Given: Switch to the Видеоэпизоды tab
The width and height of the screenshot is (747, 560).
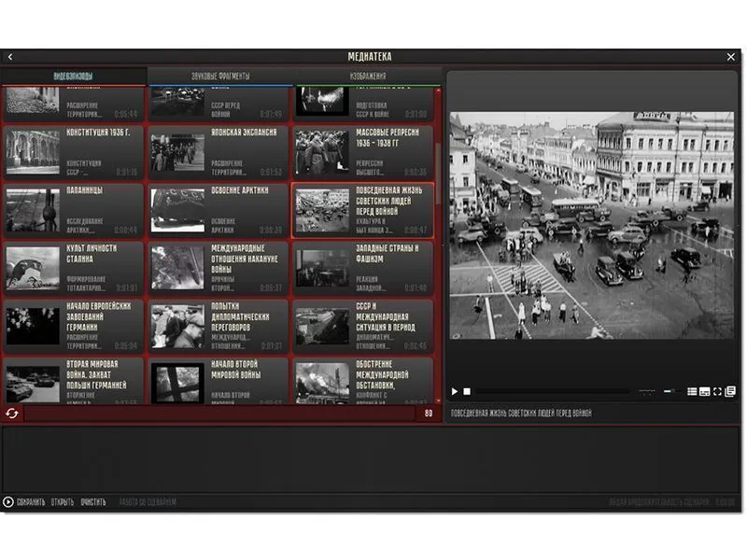Looking at the screenshot, I should tap(73, 76).
